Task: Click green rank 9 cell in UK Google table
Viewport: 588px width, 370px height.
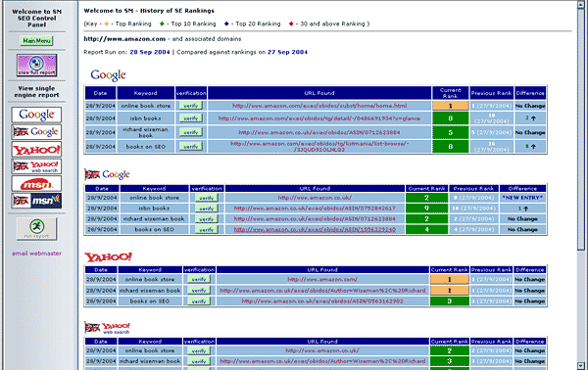Action: (x=426, y=208)
